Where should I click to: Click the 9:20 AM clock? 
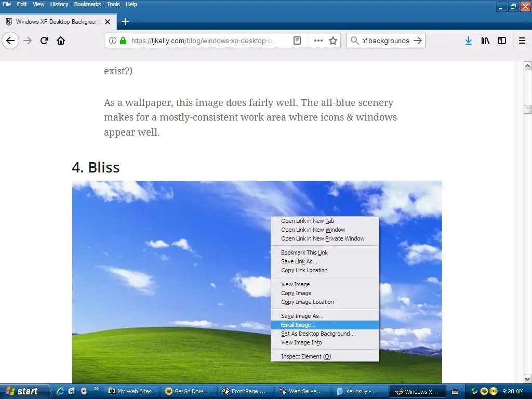[513, 391]
